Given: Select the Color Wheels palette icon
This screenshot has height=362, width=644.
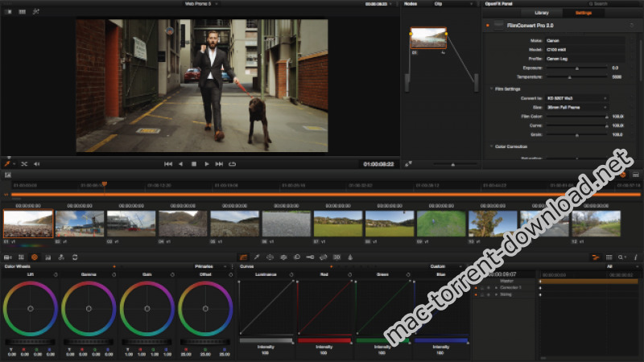Looking at the screenshot, I should [x=35, y=257].
